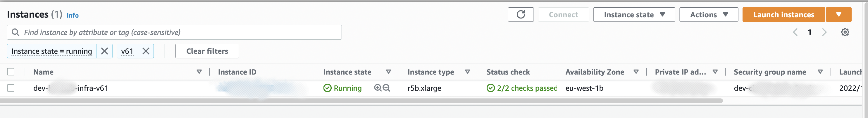Open the Info link next to Instances

click(x=73, y=15)
